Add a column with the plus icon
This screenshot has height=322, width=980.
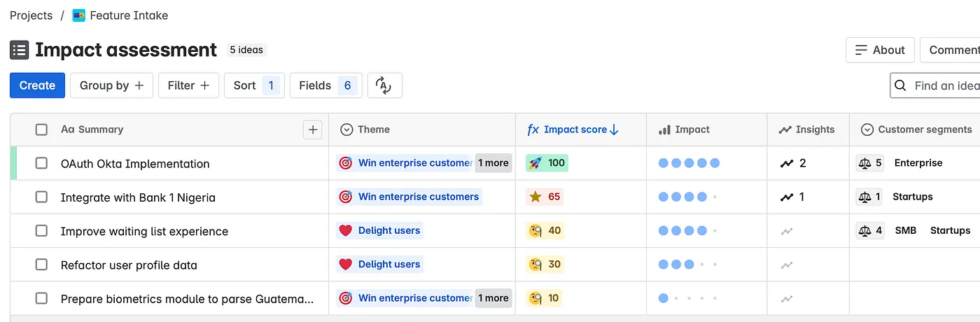click(313, 129)
